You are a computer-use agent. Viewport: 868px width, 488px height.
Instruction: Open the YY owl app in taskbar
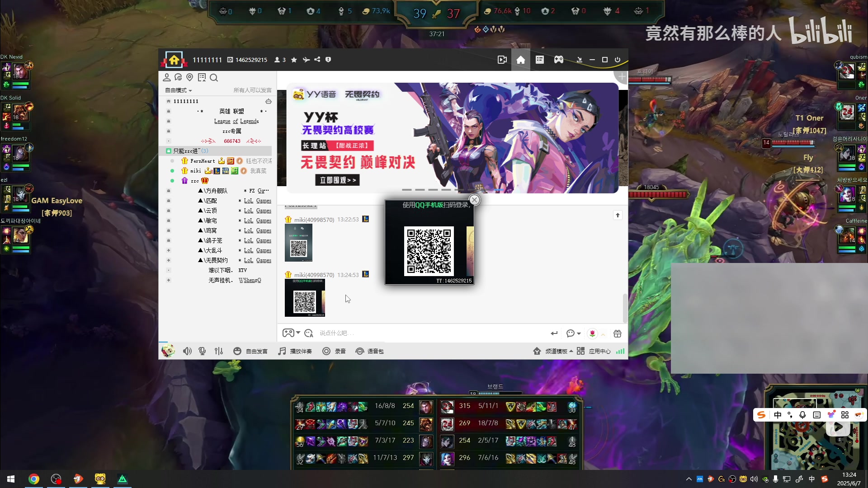coord(100,479)
